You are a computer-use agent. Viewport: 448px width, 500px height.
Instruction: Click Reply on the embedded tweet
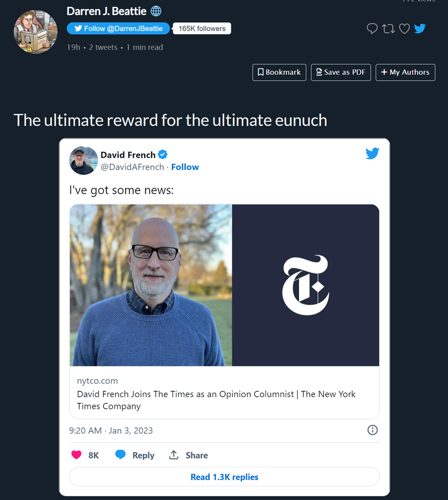click(135, 455)
